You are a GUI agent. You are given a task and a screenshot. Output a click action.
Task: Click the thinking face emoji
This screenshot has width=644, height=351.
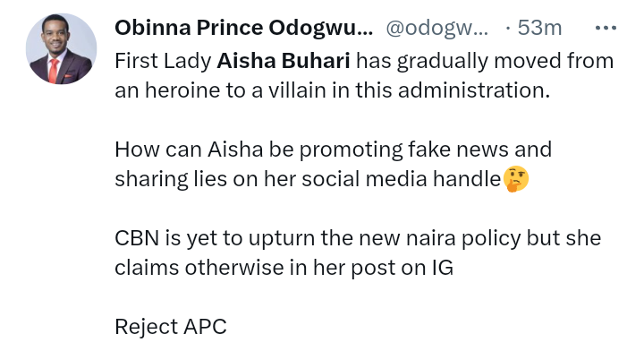tap(516, 179)
